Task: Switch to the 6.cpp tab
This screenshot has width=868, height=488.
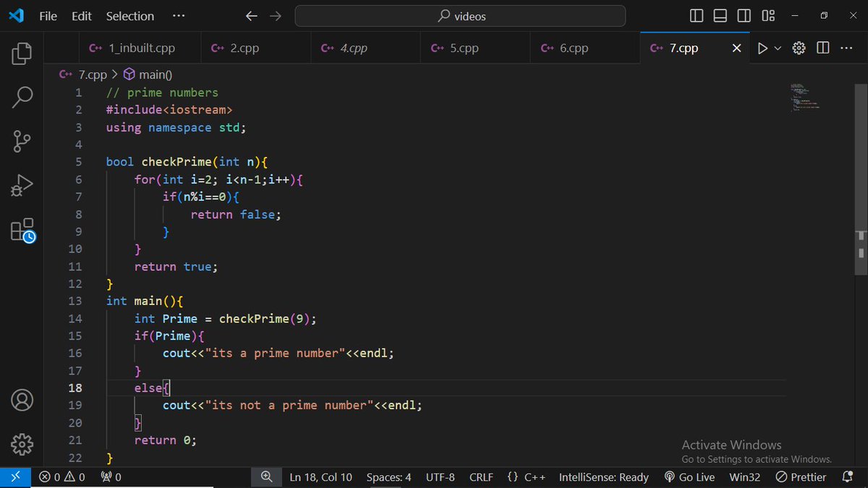Action: [x=585, y=48]
